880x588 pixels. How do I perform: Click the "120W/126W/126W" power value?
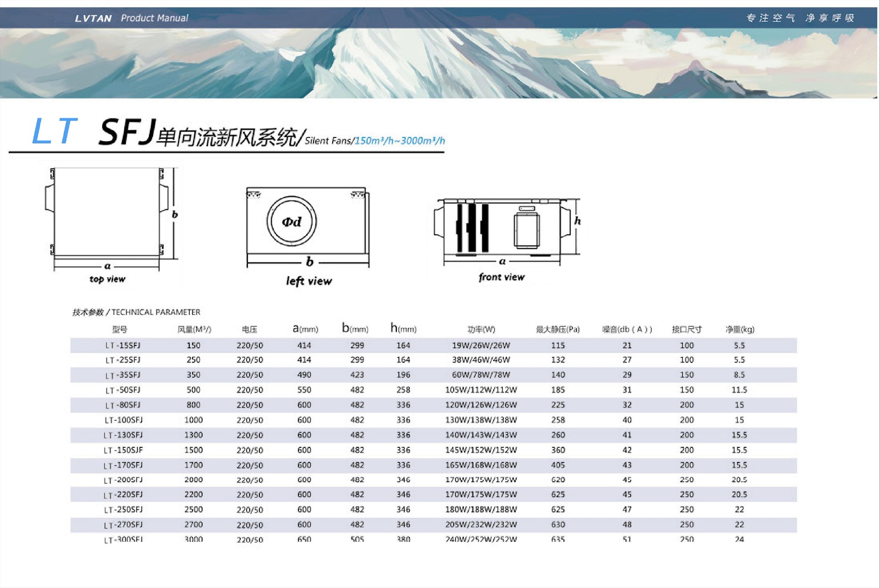(x=481, y=405)
